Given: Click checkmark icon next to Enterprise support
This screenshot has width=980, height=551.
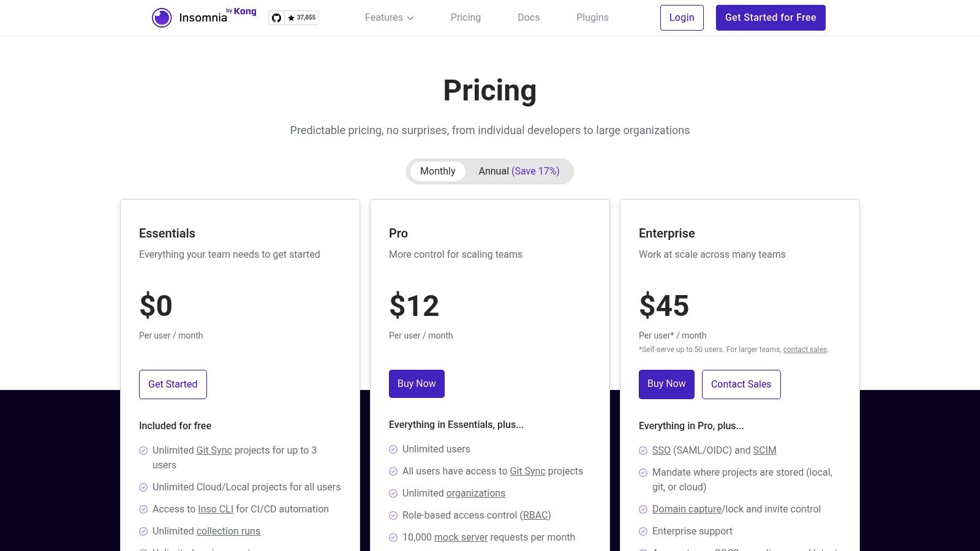Looking at the screenshot, I should [x=643, y=531].
